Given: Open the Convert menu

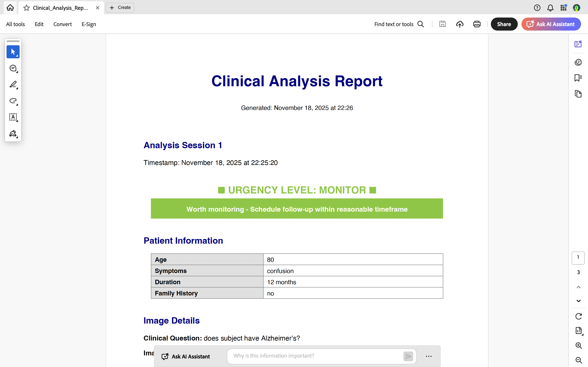Looking at the screenshot, I should coord(62,24).
